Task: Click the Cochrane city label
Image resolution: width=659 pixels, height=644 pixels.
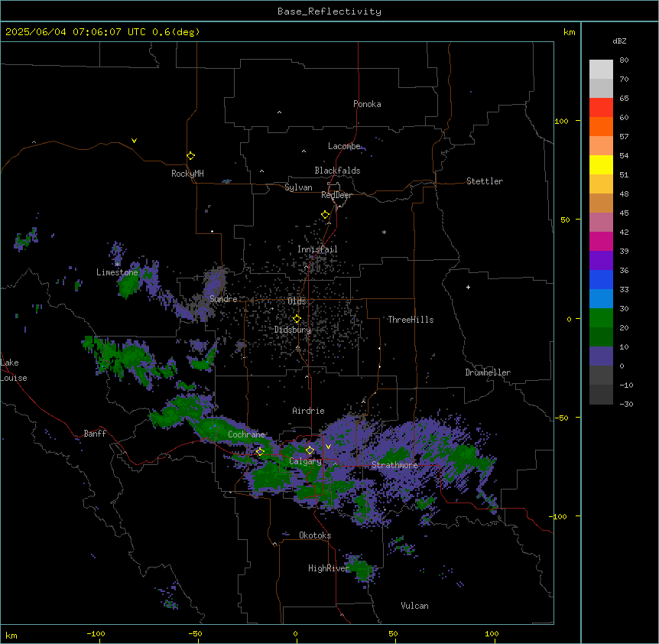Action: click(x=246, y=434)
